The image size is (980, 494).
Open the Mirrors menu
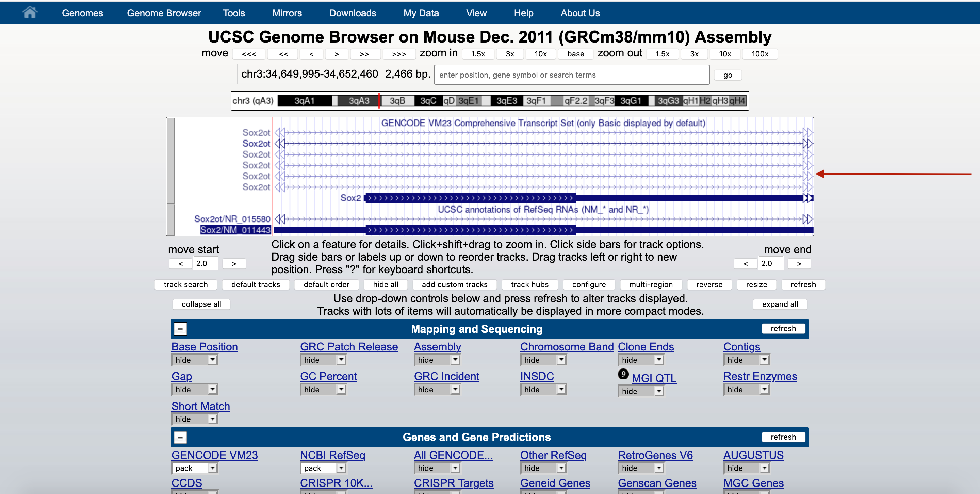287,13
